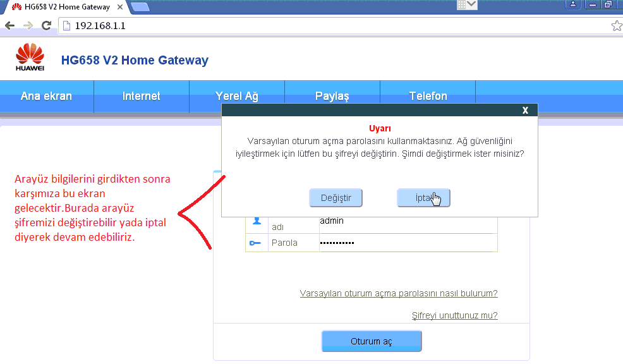Close the HG658 V2 Home Gateway tab

(120, 7)
